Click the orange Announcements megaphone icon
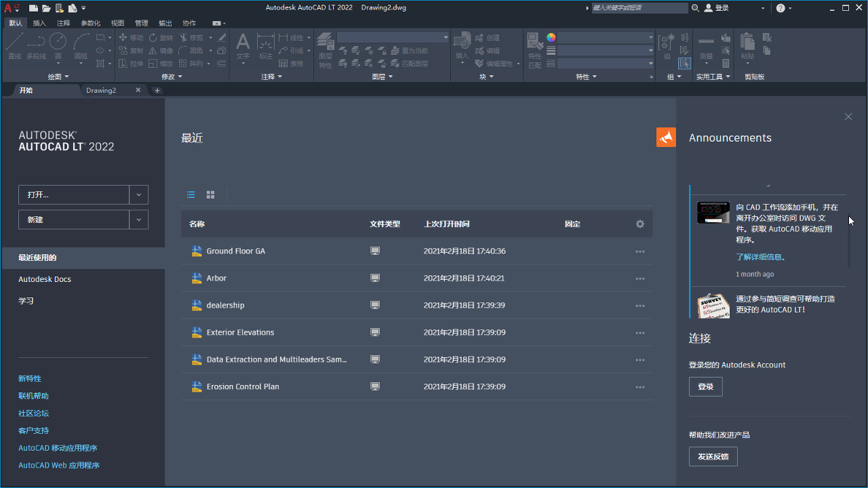This screenshot has height=488, width=868. point(666,137)
